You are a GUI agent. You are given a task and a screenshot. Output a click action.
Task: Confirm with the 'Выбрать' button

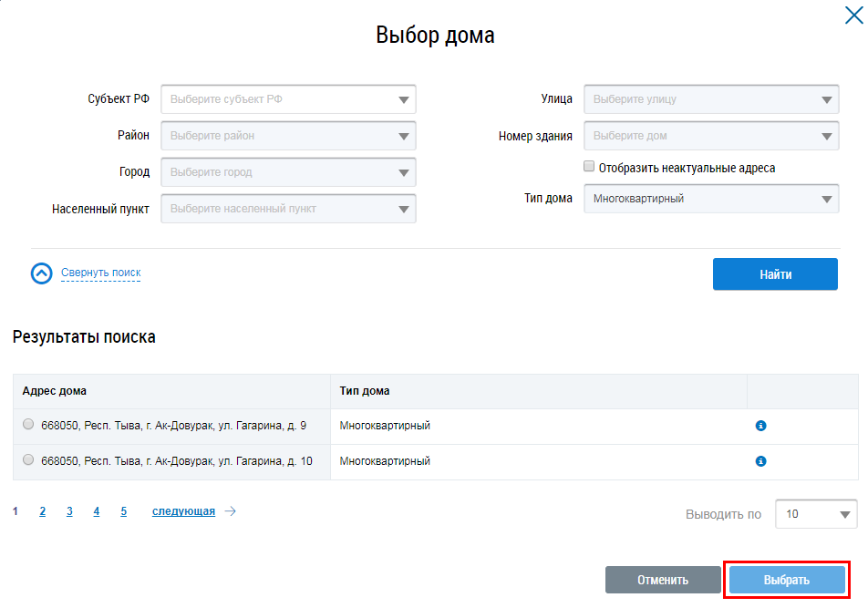(786, 580)
